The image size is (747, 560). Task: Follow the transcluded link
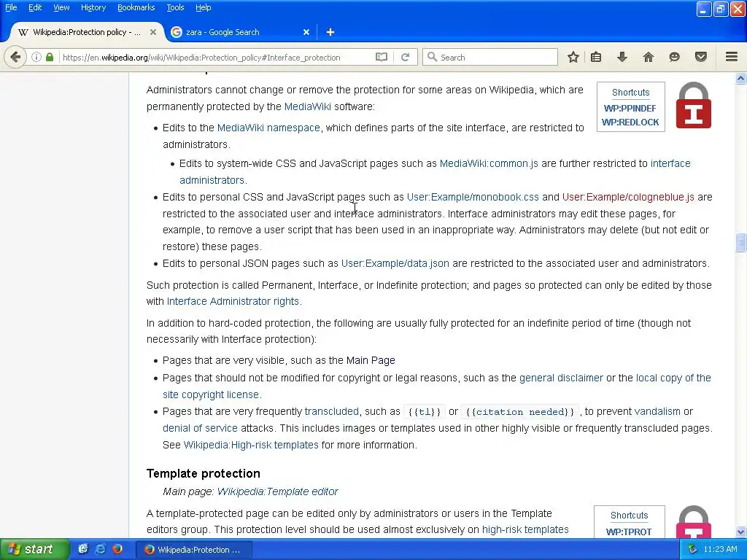[x=332, y=411]
